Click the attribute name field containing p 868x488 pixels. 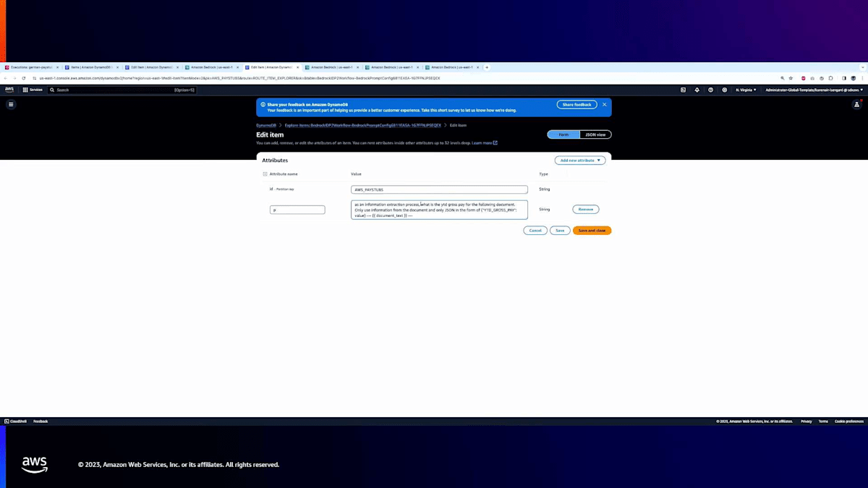(x=297, y=210)
